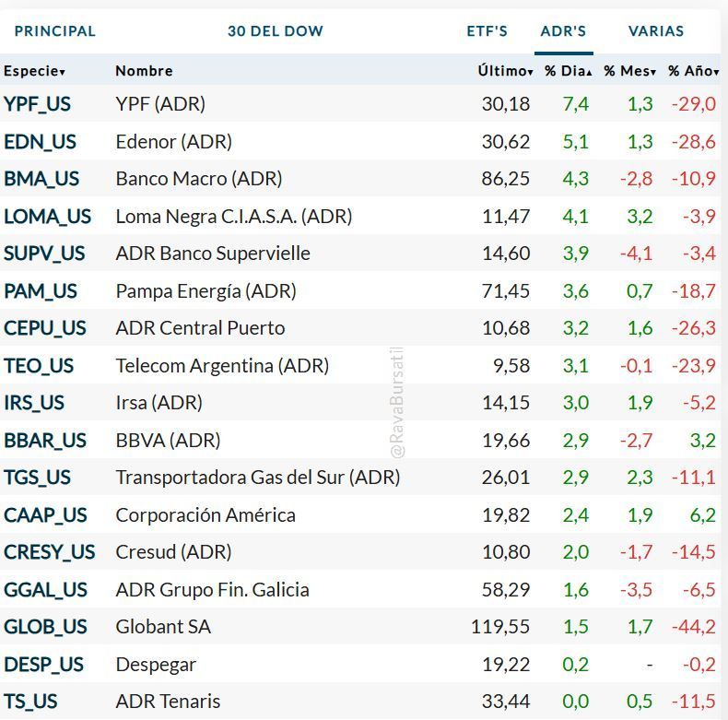
Task: Click Globant yearly change -44,2
Action: (694, 627)
